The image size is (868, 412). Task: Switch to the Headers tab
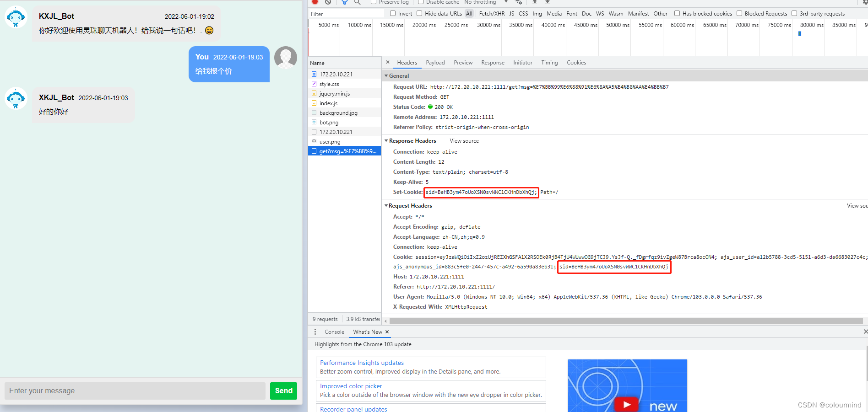tap(407, 63)
